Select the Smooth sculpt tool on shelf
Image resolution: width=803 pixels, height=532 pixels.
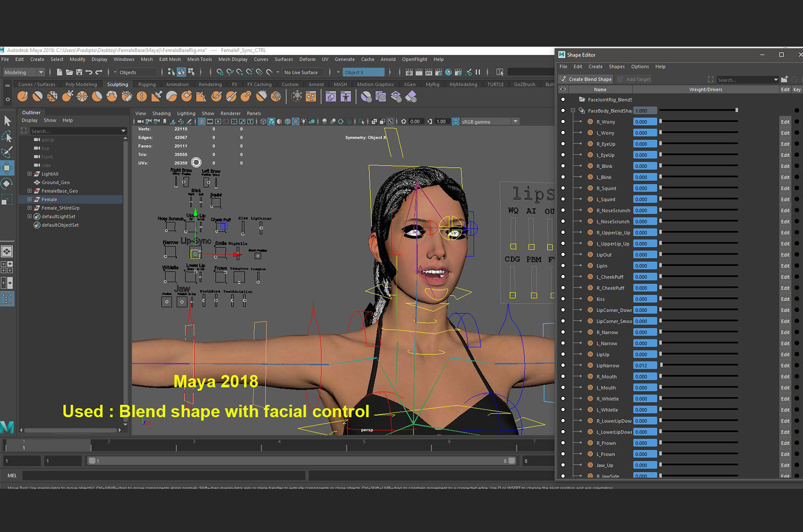[37, 96]
